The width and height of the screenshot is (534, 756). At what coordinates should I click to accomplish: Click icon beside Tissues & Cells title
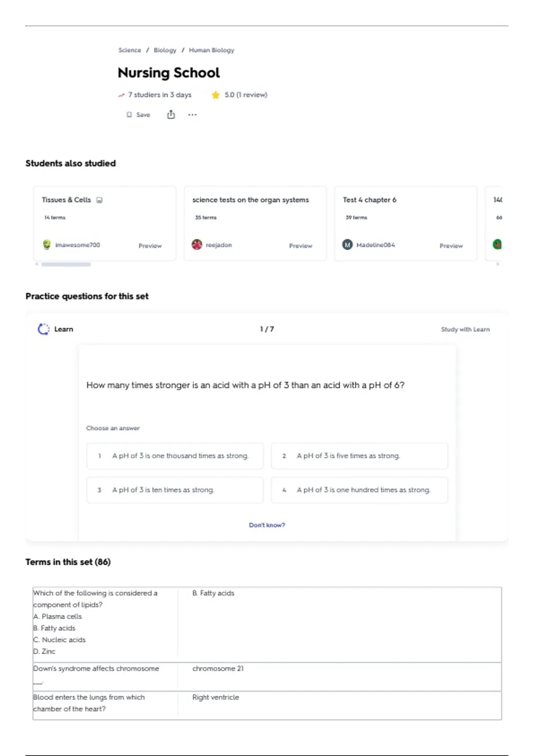click(100, 200)
